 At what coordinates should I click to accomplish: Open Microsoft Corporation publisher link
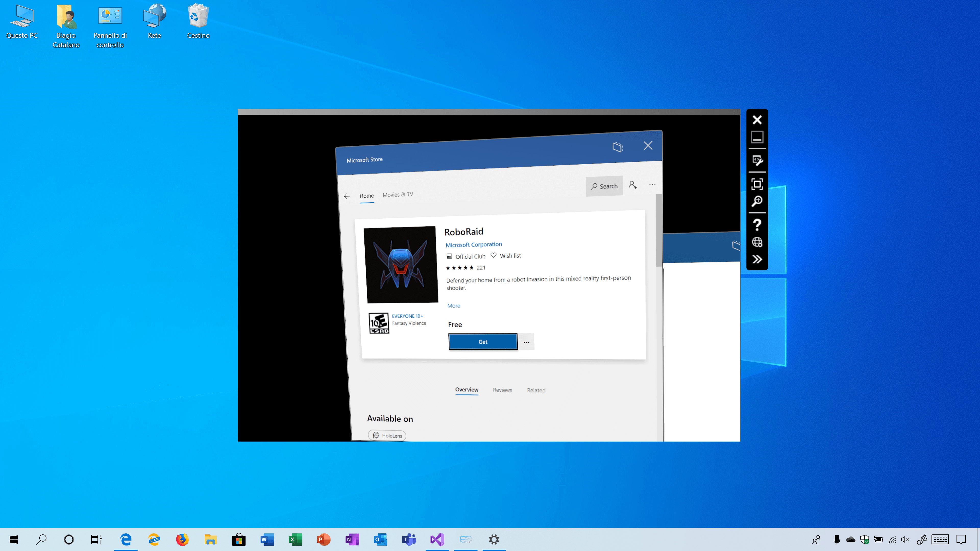(474, 245)
